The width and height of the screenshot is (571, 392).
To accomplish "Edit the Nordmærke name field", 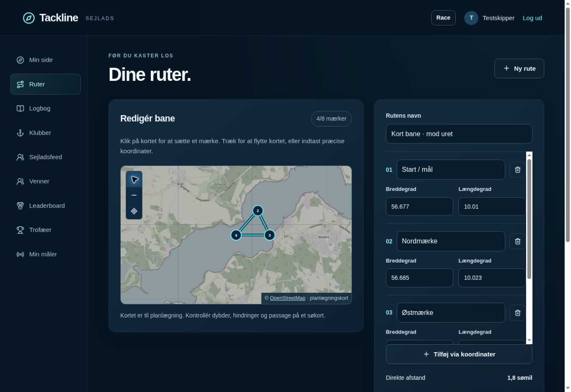I will coord(451,241).
